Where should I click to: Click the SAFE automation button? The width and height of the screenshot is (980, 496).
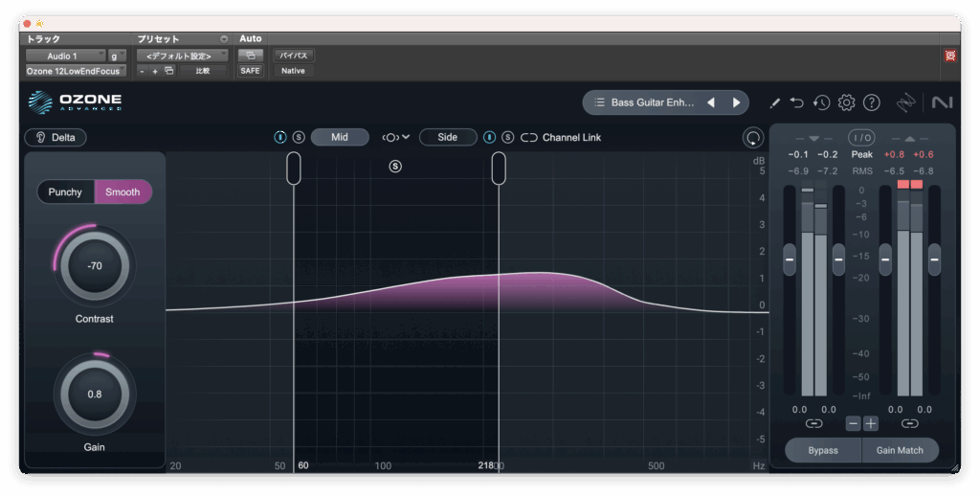(x=250, y=71)
